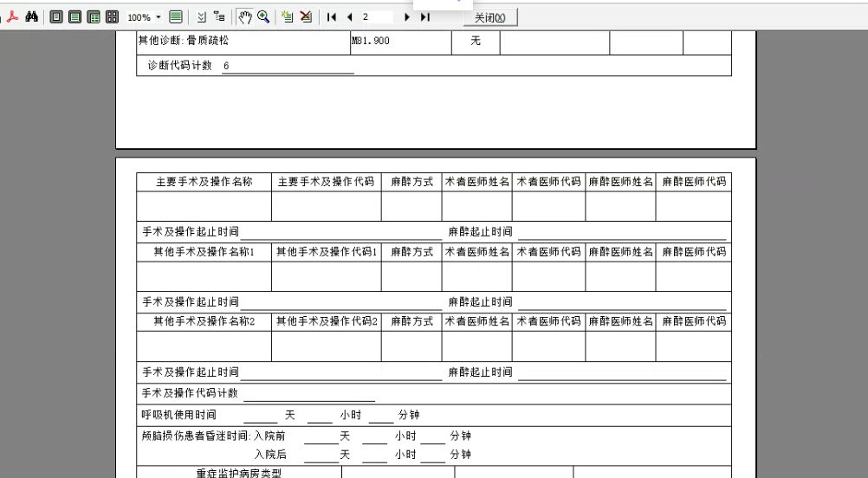The height and width of the screenshot is (478, 868).
Task: Select the page-width view icon
Action: coord(74,17)
